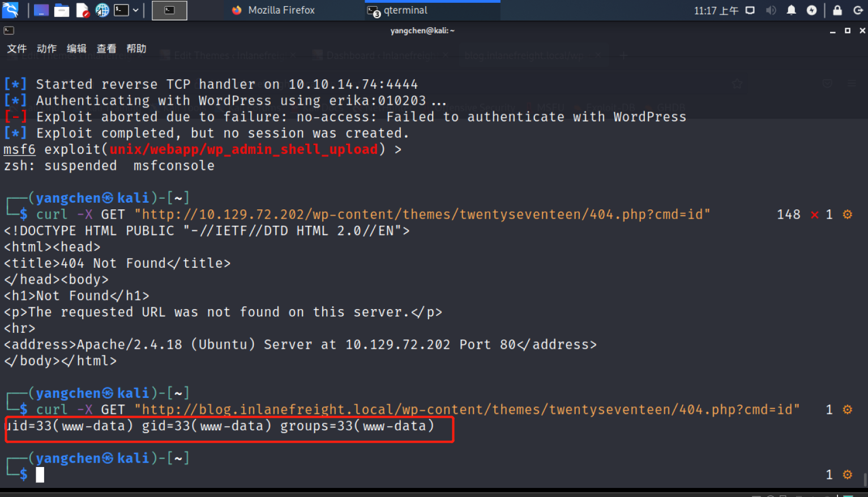Launch the file manager from the panel
Screen dimensions: 868x497
[x=62, y=10]
